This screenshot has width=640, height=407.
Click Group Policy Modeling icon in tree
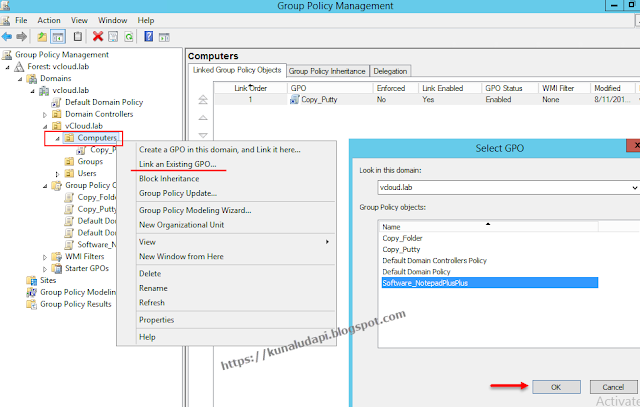coord(31,292)
